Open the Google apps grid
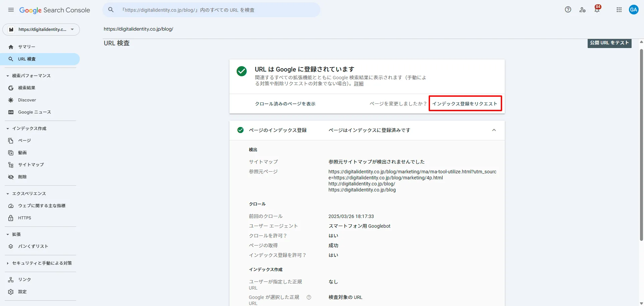 (619, 10)
